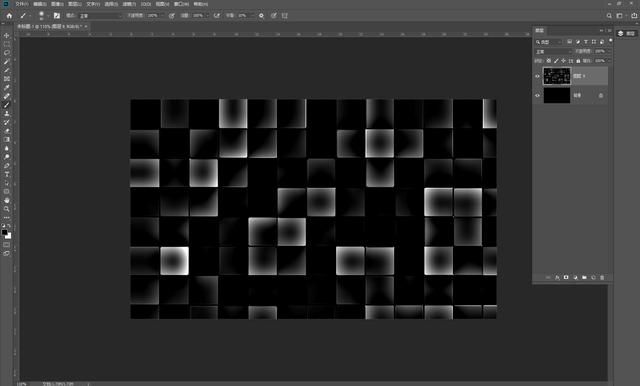The width and height of the screenshot is (640, 386).
Task: Open the Edit Toolbar three-dots button
Action: click(x=7, y=217)
